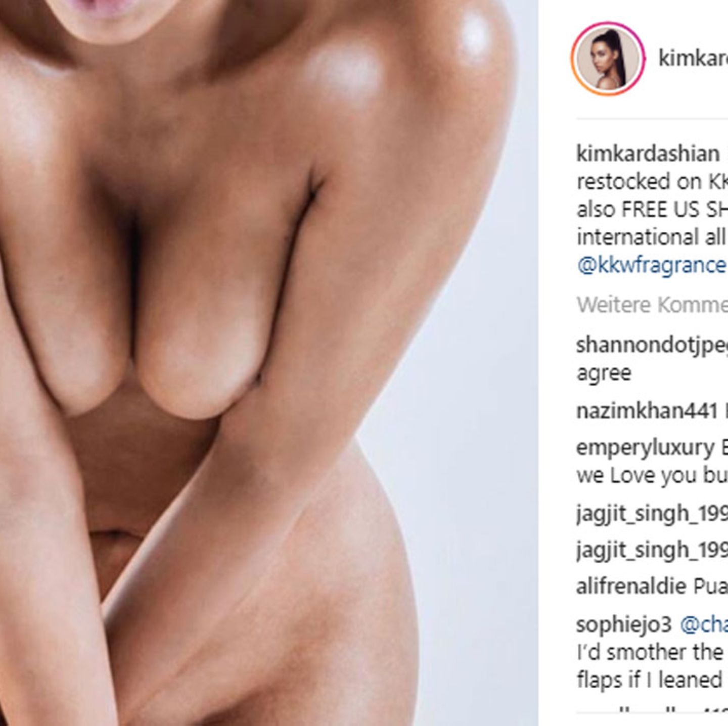This screenshot has height=726, width=728.
Task: Click the 'restocked on' caption line
Action: tap(652, 181)
